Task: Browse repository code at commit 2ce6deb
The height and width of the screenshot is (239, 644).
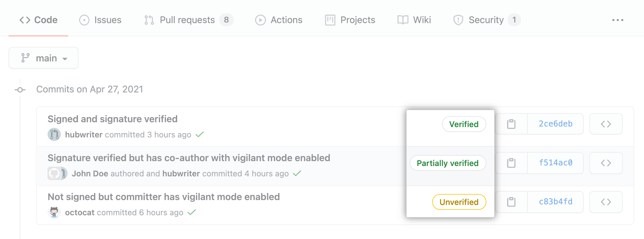Action: [606, 124]
